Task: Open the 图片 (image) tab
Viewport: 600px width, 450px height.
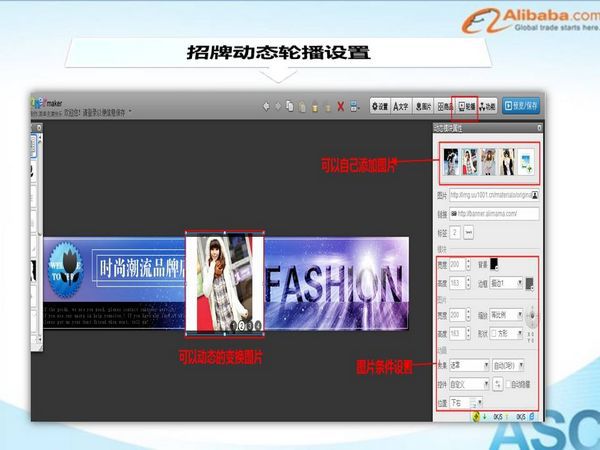Action: click(x=423, y=106)
